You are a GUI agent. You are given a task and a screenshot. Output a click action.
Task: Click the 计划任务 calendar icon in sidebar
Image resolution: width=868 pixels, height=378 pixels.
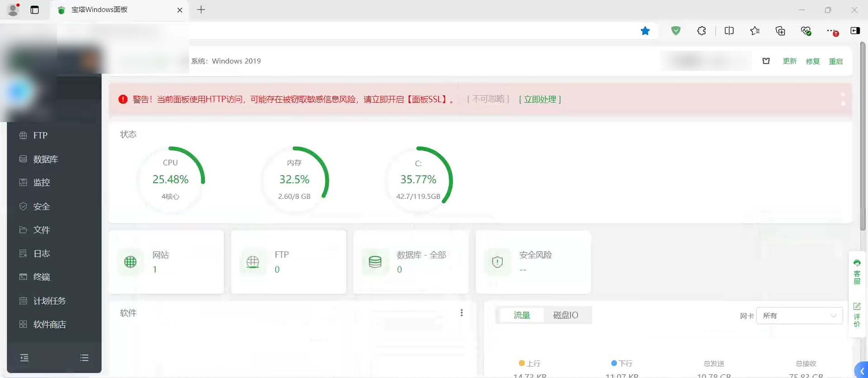(23, 301)
